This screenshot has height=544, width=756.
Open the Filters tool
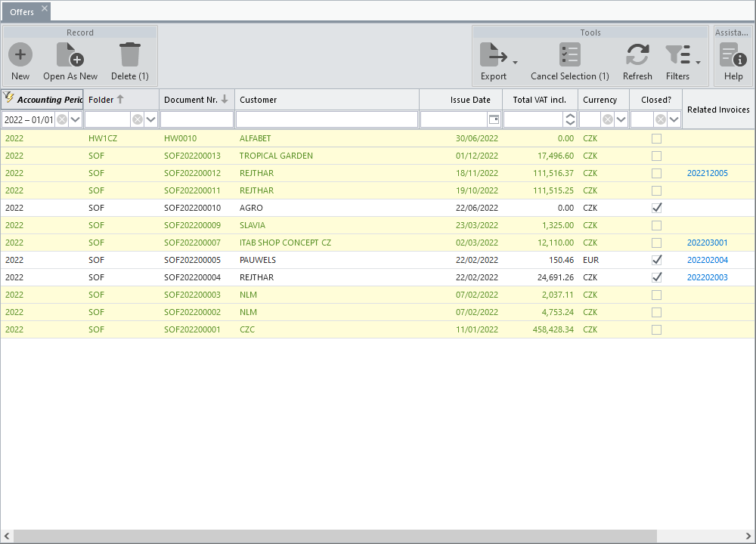[x=677, y=62]
